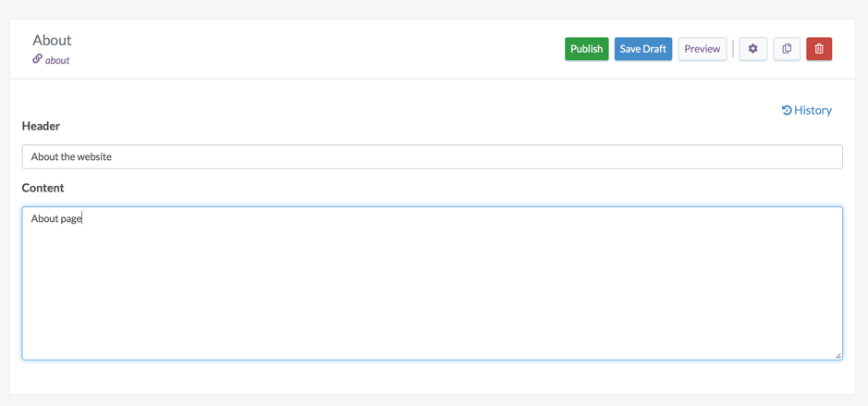Click the 'About' page title

click(x=52, y=40)
